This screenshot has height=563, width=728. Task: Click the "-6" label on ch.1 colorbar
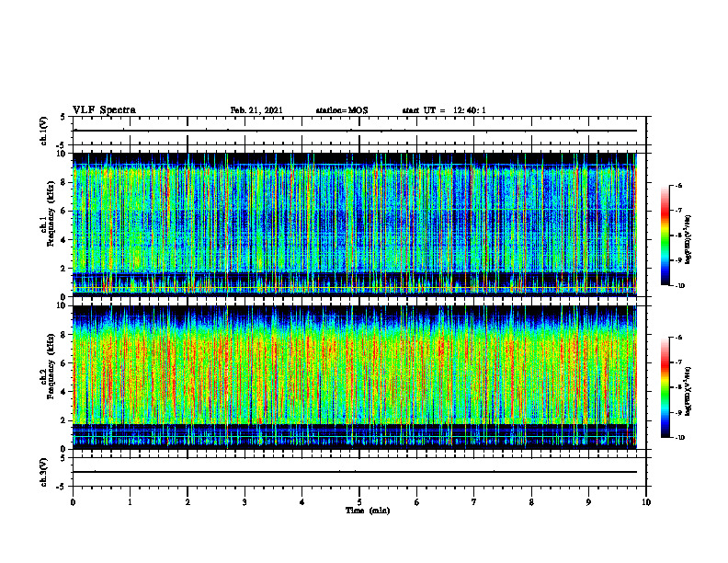click(x=678, y=185)
